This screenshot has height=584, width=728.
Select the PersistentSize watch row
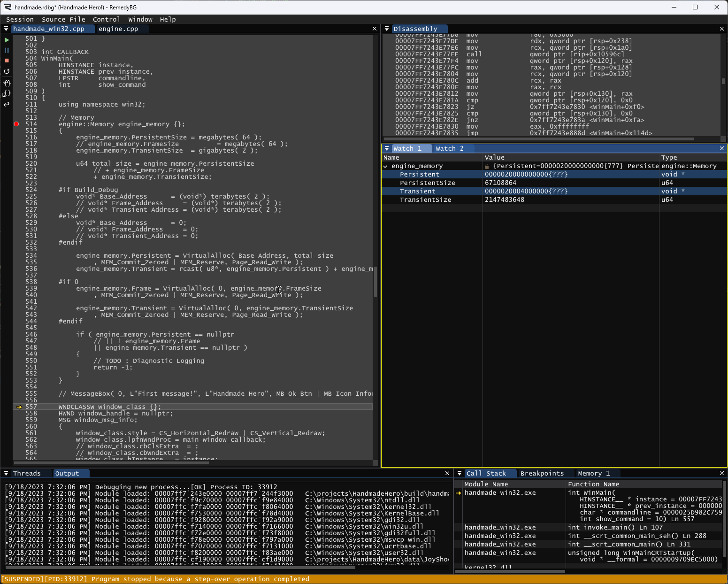pyautogui.click(x=554, y=183)
